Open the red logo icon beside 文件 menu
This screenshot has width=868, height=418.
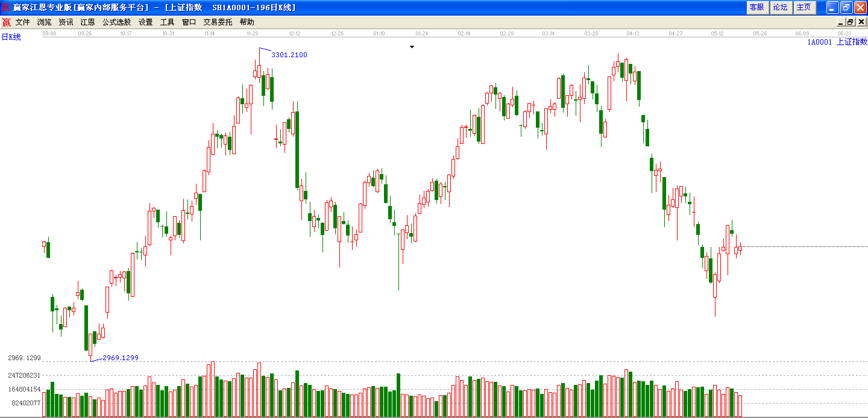click(x=6, y=22)
